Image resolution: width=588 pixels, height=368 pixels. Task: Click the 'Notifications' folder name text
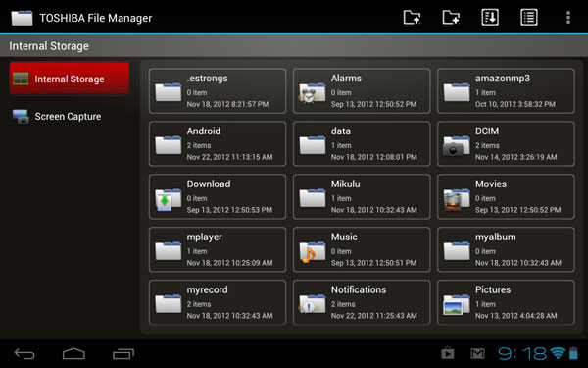click(359, 289)
